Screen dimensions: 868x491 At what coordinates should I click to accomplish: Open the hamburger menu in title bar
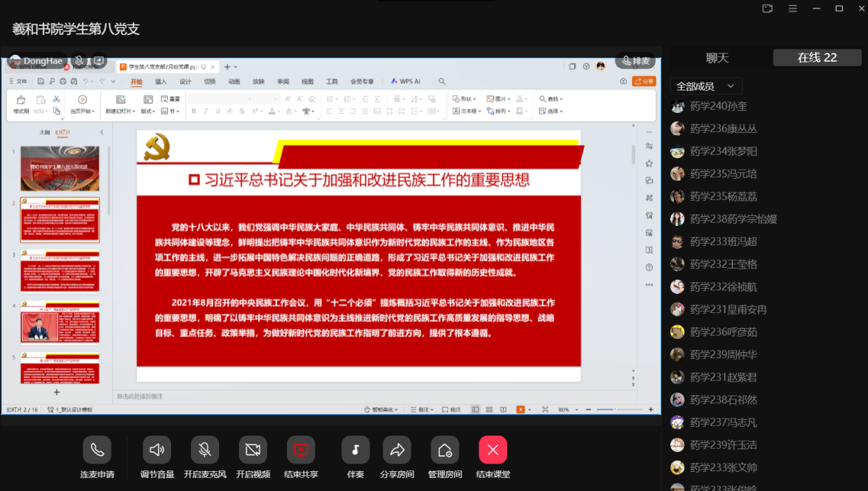[793, 9]
